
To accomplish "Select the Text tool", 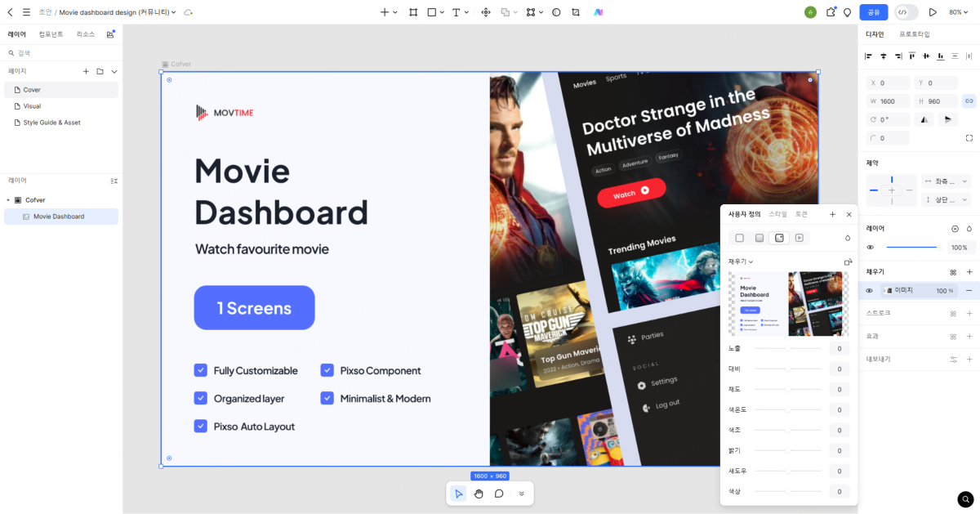I will point(456,12).
